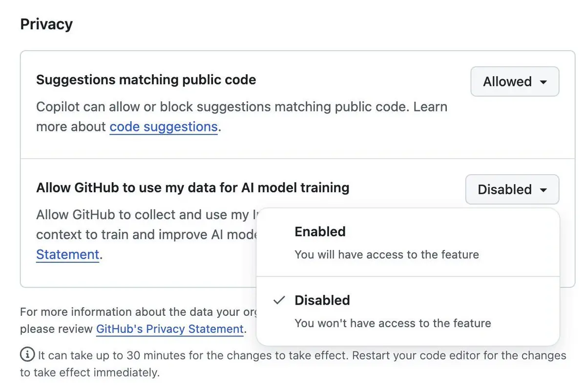Click the Copilot allow or block description
Viewport: 586px width, 392px height.
(241, 107)
